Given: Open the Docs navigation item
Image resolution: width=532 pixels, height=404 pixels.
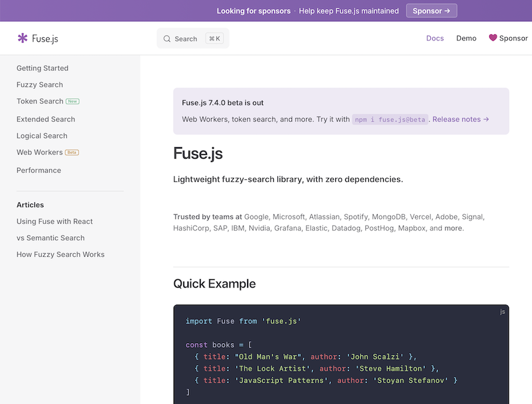Looking at the screenshot, I should pos(434,38).
